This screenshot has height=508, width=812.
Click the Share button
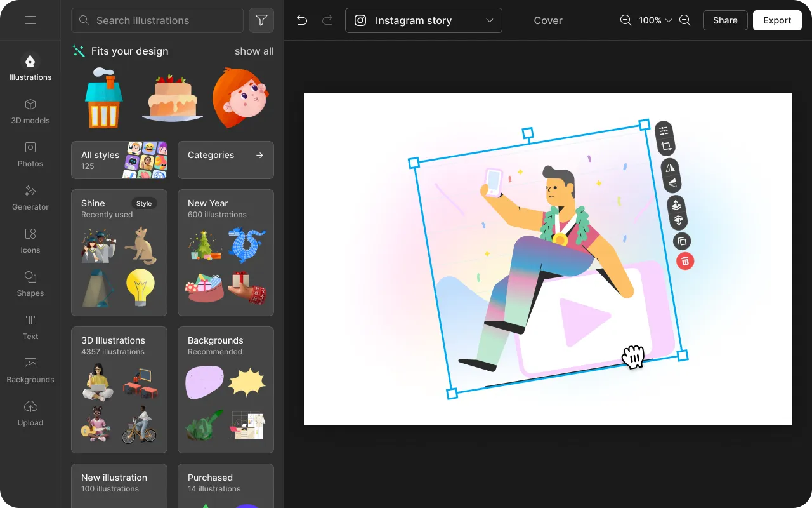(724, 20)
